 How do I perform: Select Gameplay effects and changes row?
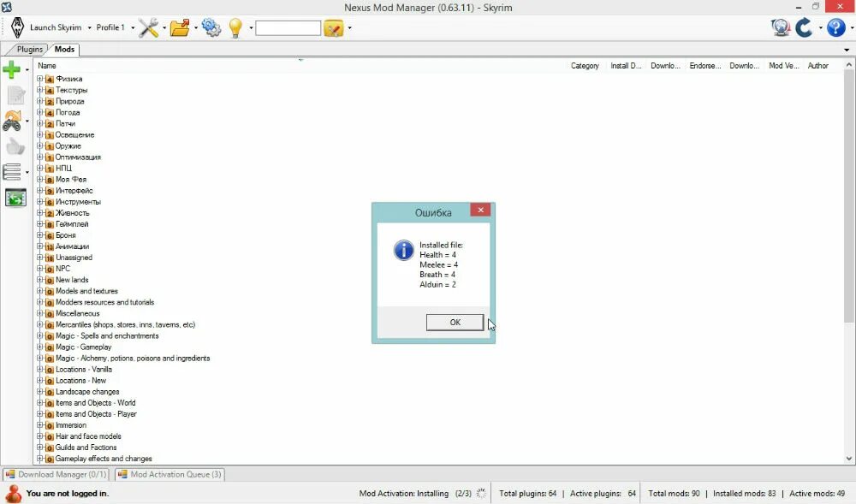click(104, 459)
